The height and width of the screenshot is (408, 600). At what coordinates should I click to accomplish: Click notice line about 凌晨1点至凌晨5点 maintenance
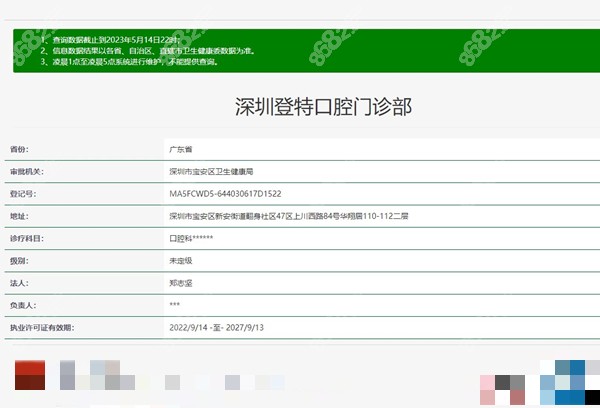click(x=130, y=61)
